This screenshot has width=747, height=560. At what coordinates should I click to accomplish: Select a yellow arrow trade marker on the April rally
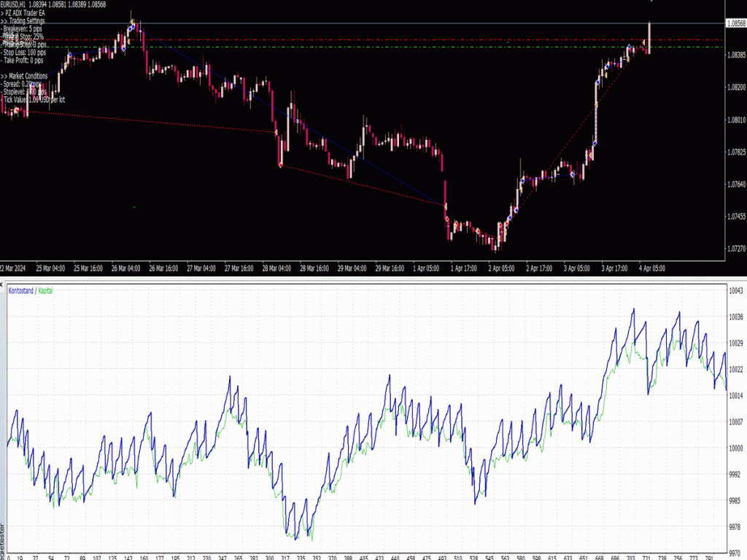pyautogui.click(x=643, y=41)
